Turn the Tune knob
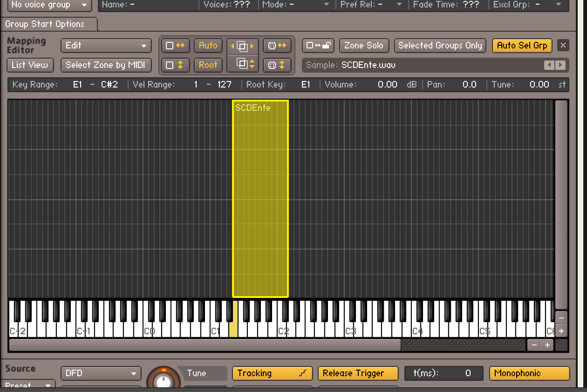This screenshot has height=392, width=587. coord(163,379)
